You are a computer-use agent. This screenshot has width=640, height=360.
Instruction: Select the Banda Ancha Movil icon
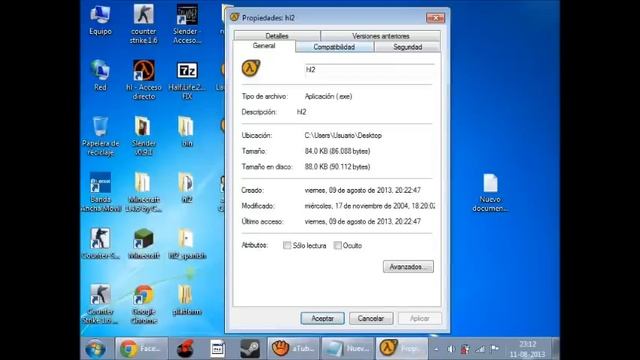[100, 192]
